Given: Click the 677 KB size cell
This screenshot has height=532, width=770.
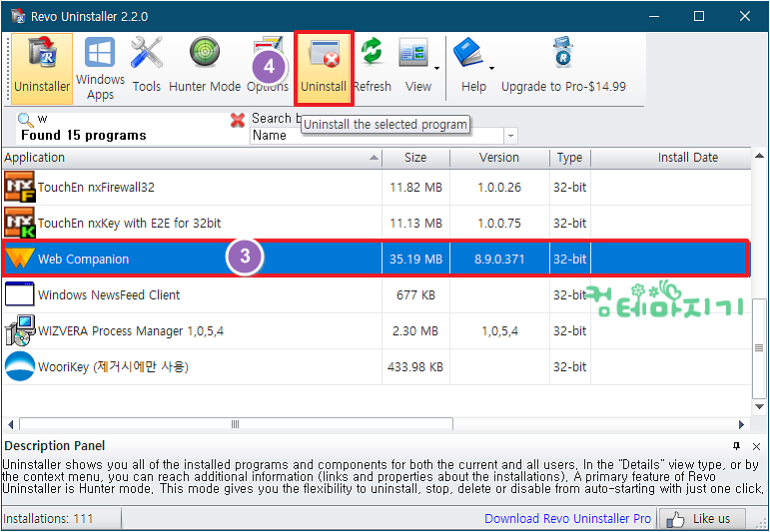Looking at the screenshot, I should coord(415,295).
